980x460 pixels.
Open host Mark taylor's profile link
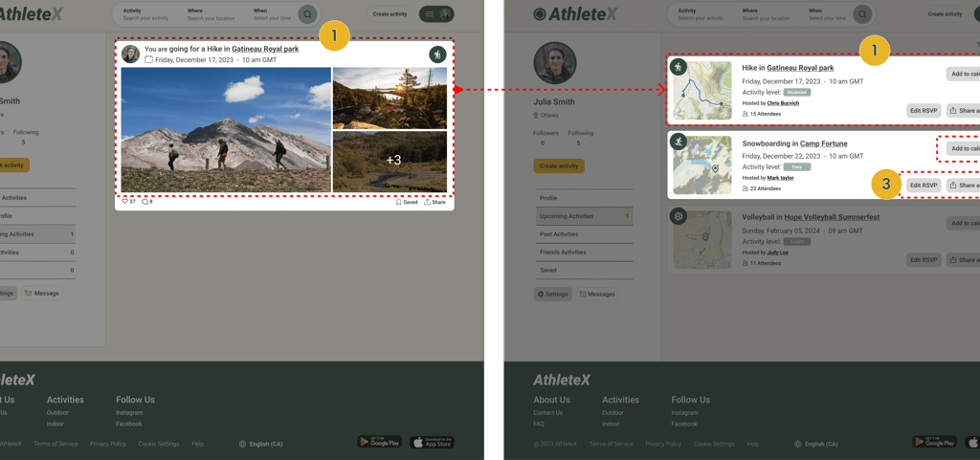[x=781, y=178]
